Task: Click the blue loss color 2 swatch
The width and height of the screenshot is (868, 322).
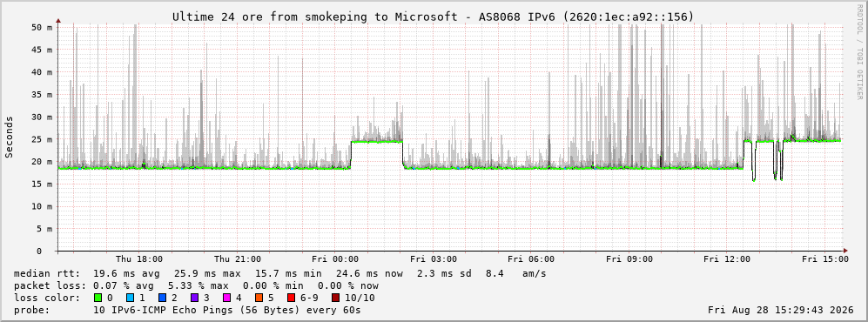Action: [162, 298]
